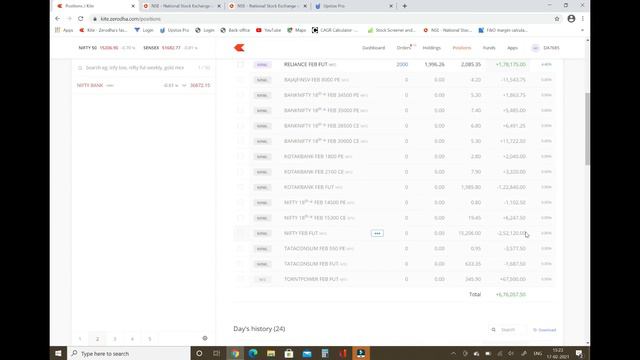
Task: Download the day's history
Action: 544,330
